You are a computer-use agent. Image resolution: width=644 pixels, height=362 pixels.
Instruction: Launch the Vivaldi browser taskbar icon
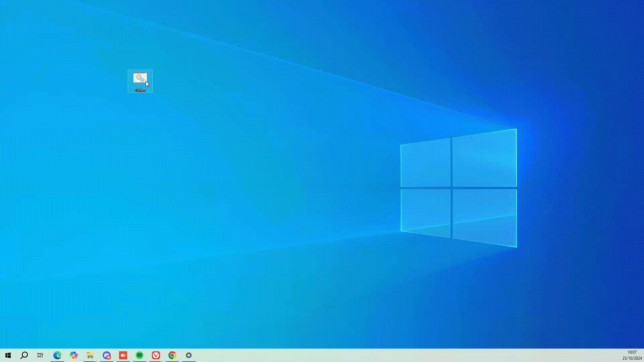pos(156,355)
